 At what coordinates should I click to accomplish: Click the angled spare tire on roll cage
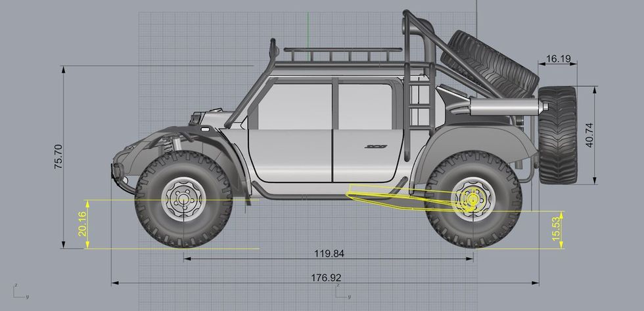click(x=490, y=62)
